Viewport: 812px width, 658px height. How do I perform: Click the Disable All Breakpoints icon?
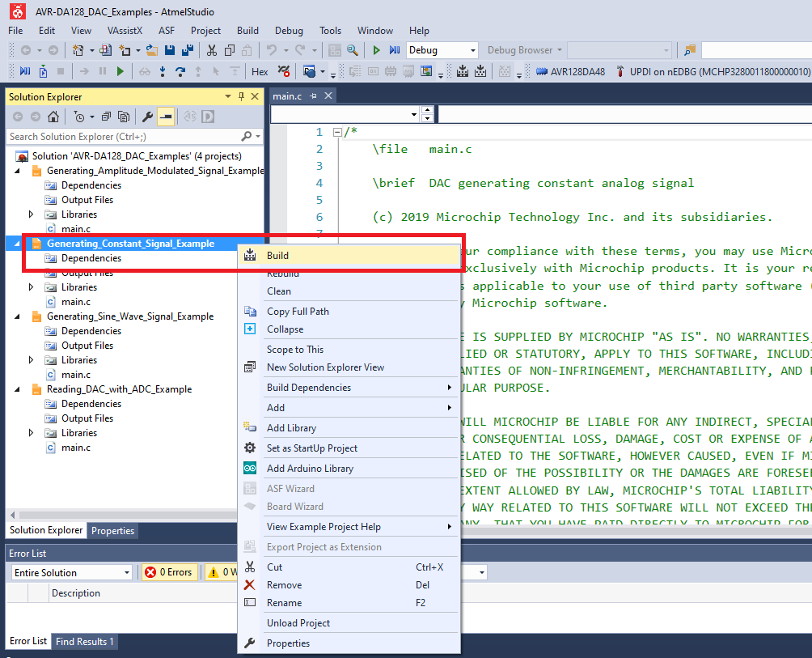[x=284, y=71]
